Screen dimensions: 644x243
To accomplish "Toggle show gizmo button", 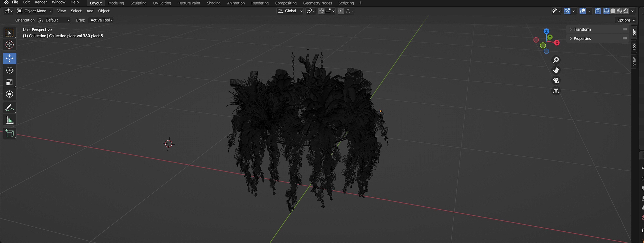I will (x=567, y=11).
